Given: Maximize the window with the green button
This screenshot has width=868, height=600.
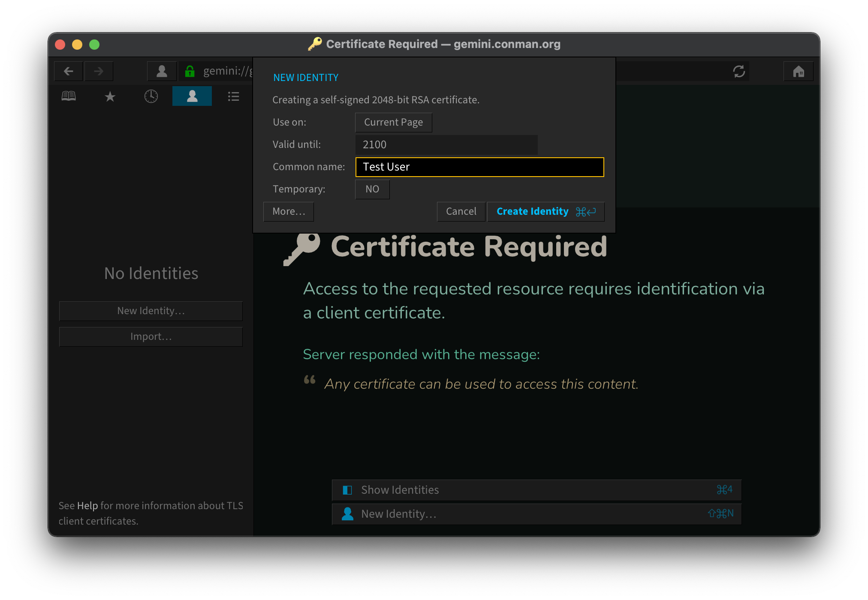Looking at the screenshot, I should [x=94, y=45].
